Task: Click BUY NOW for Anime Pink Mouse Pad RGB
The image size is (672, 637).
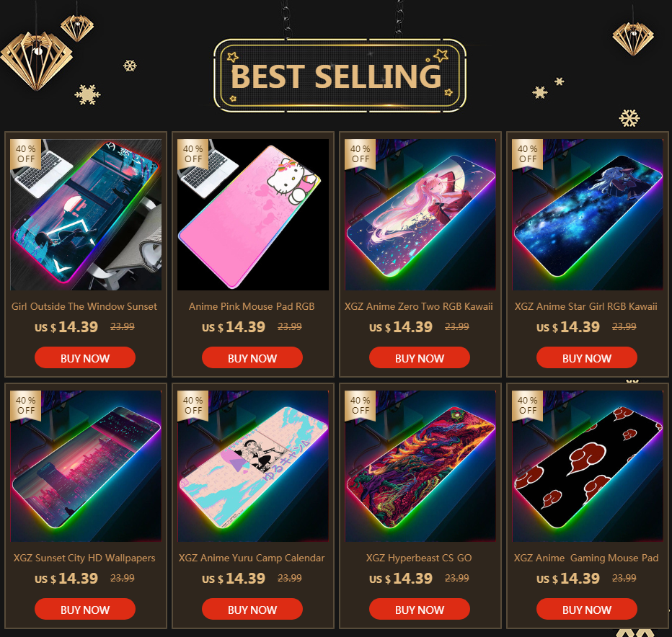Action: point(252,357)
